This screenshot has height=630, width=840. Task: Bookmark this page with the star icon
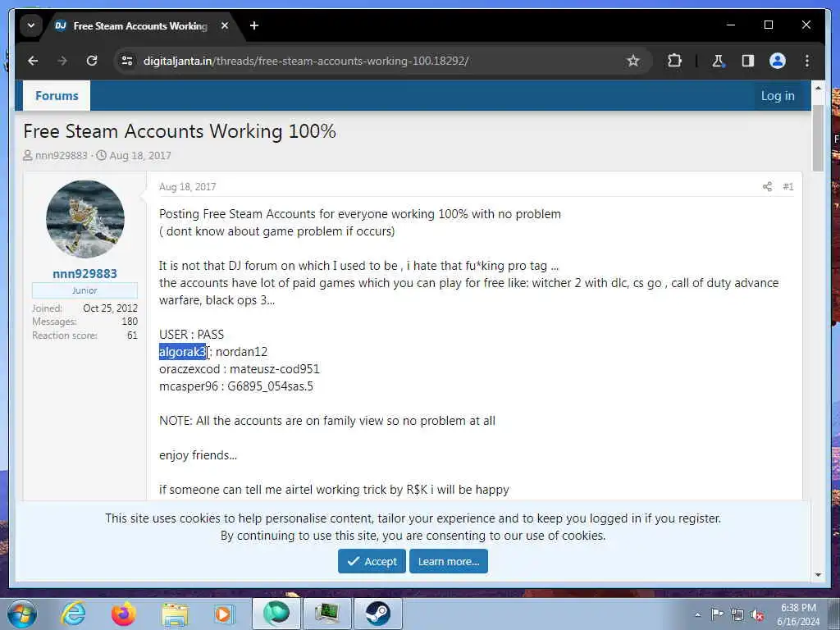pos(633,61)
